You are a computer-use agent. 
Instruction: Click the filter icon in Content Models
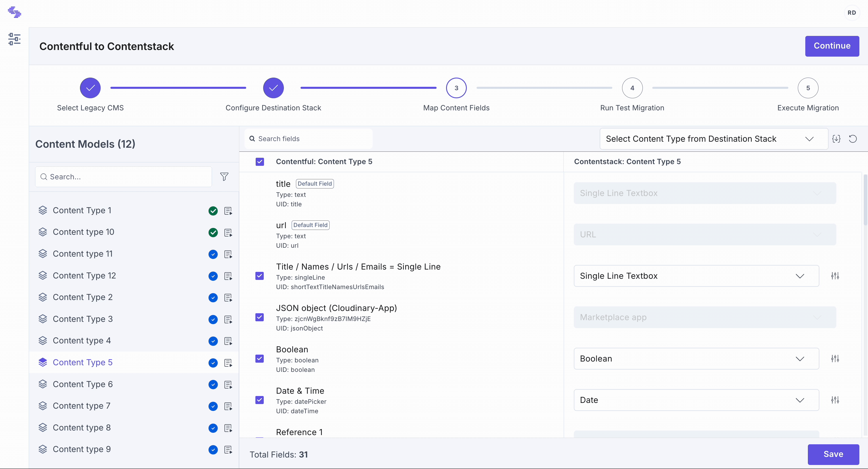point(224,177)
